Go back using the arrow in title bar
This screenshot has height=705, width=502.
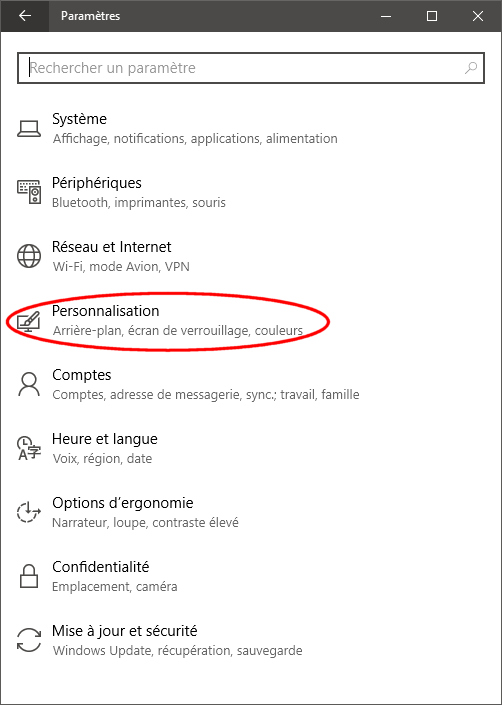pos(25,16)
